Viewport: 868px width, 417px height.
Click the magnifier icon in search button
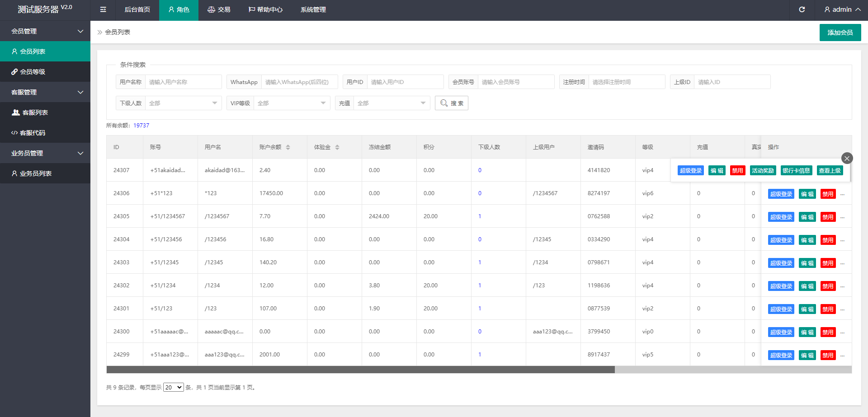pyautogui.click(x=444, y=103)
